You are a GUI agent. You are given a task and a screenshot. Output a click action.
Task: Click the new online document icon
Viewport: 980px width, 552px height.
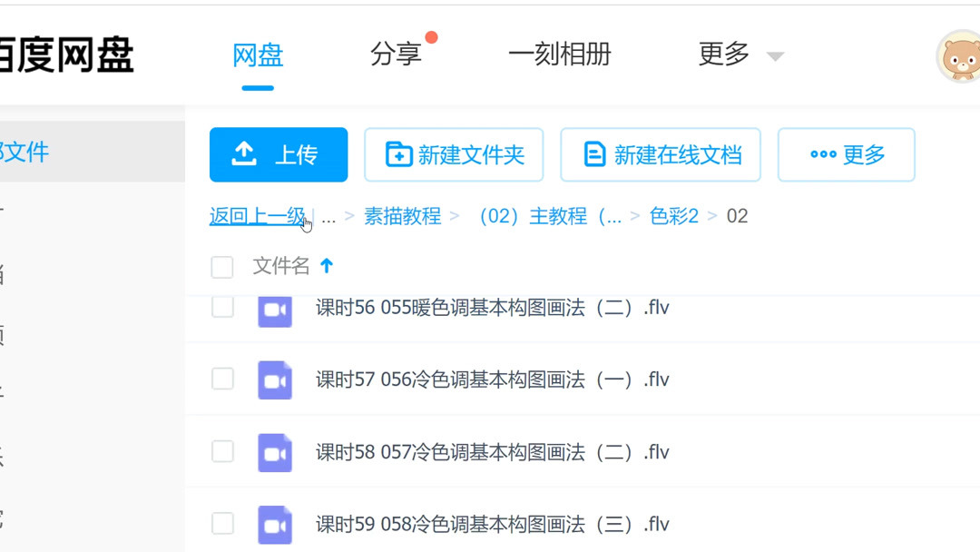pos(594,154)
